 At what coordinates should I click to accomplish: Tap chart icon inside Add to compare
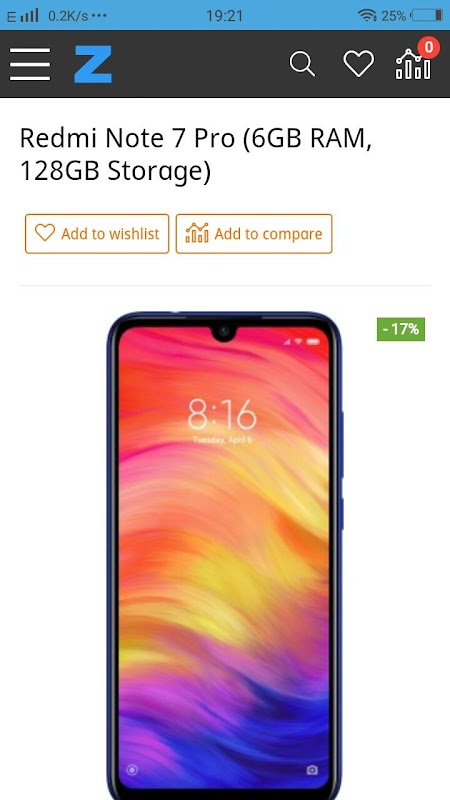[x=197, y=233]
